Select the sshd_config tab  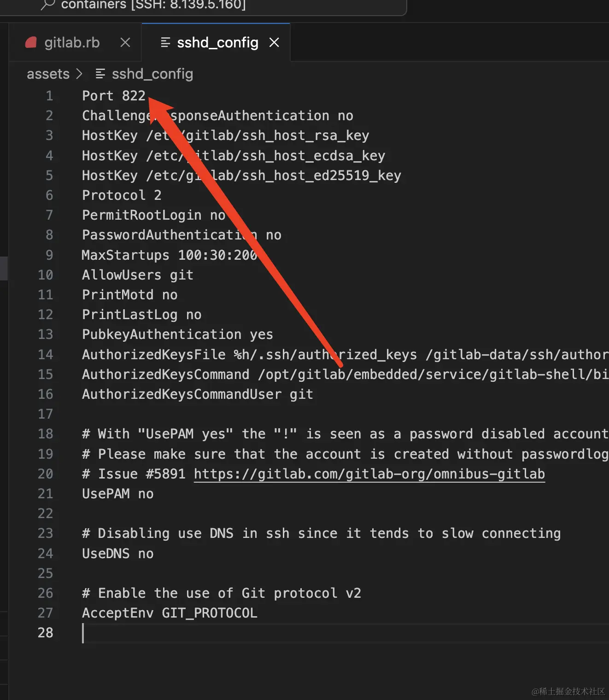point(217,43)
